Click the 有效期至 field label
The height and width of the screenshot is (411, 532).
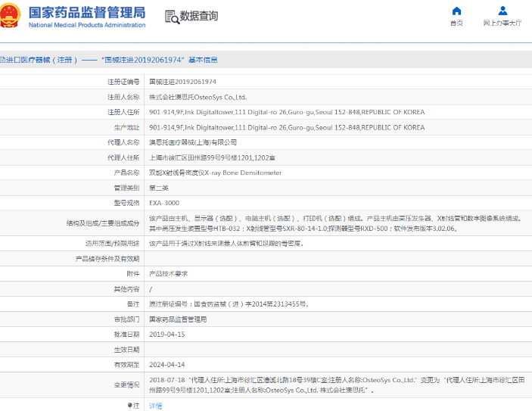(x=126, y=365)
